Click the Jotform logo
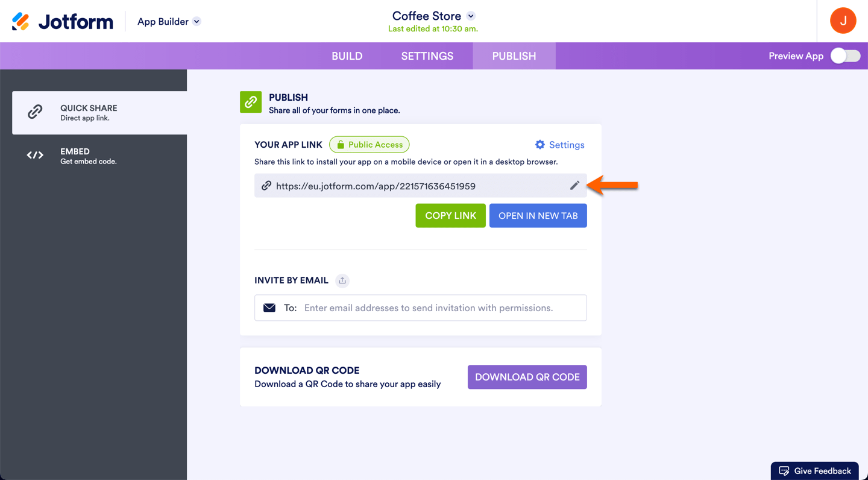Viewport: 868px width, 480px height. point(63,22)
